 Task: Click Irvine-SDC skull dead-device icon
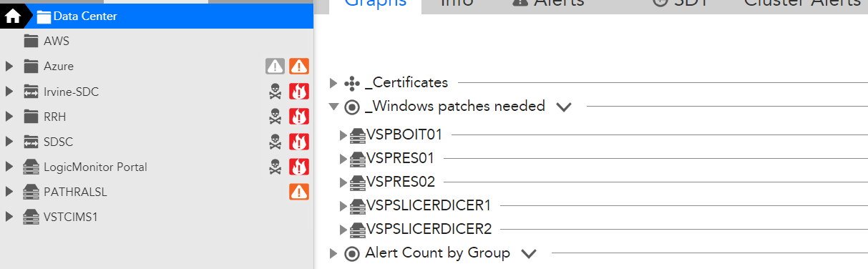275,92
